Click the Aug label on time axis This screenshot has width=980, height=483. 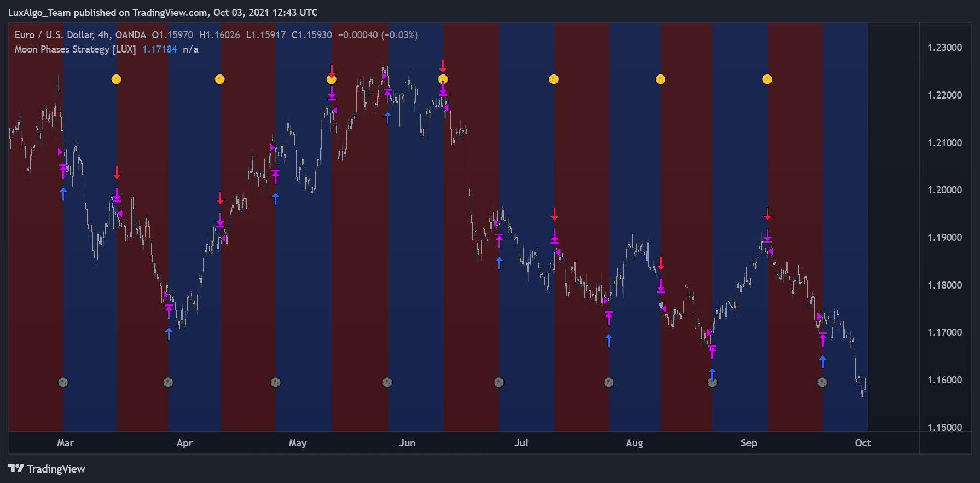coord(634,443)
